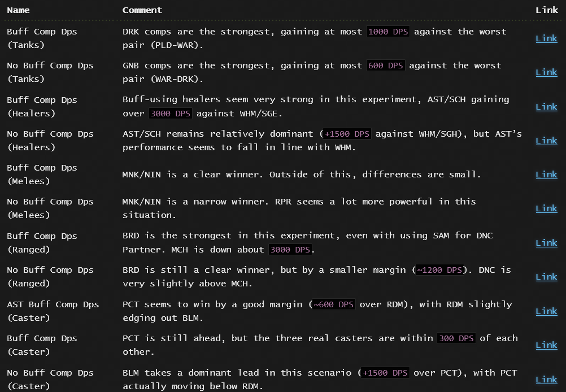566x392 pixels.
Task: Select the '~1200 DPS' code tag
Action: click(x=439, y=270)
